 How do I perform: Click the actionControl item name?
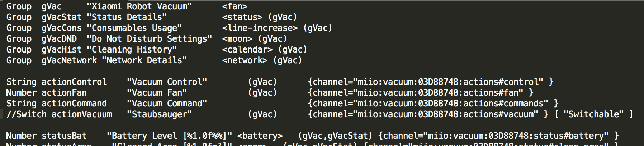pyautogui.click(x=74, y=82)
